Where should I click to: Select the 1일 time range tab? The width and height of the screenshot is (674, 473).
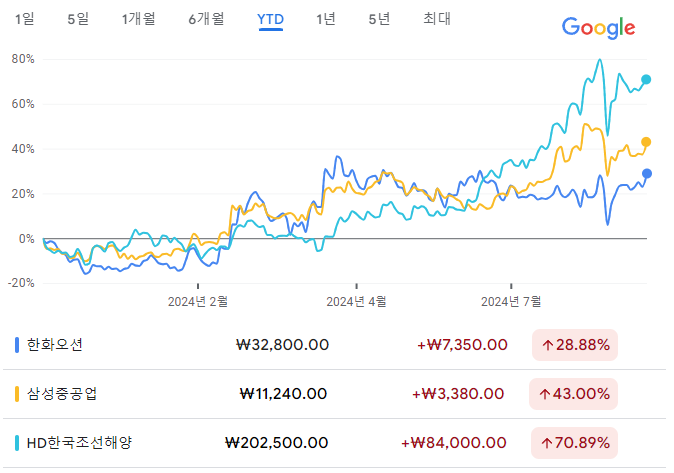25,19
